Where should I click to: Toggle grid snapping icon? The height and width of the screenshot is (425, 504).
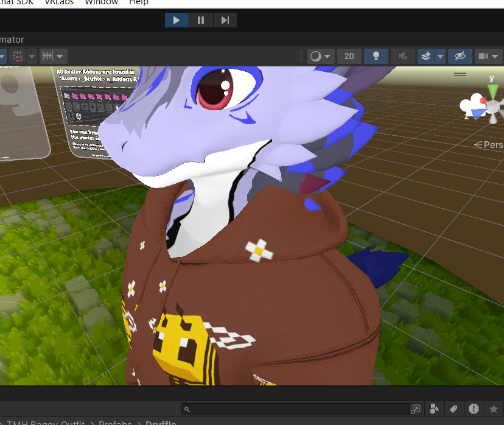tap(18, 56)
